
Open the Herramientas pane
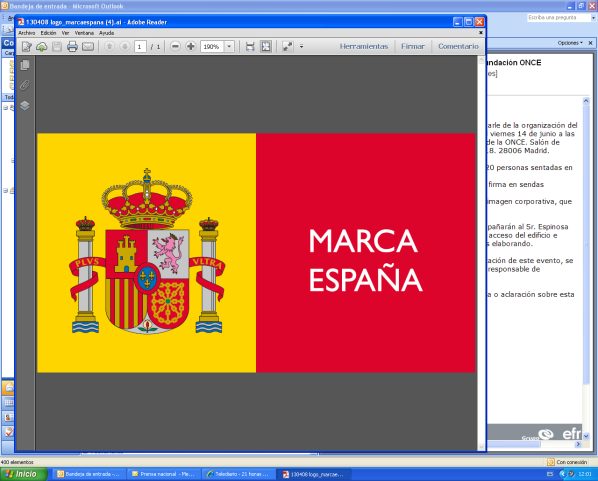pos(364,46)
